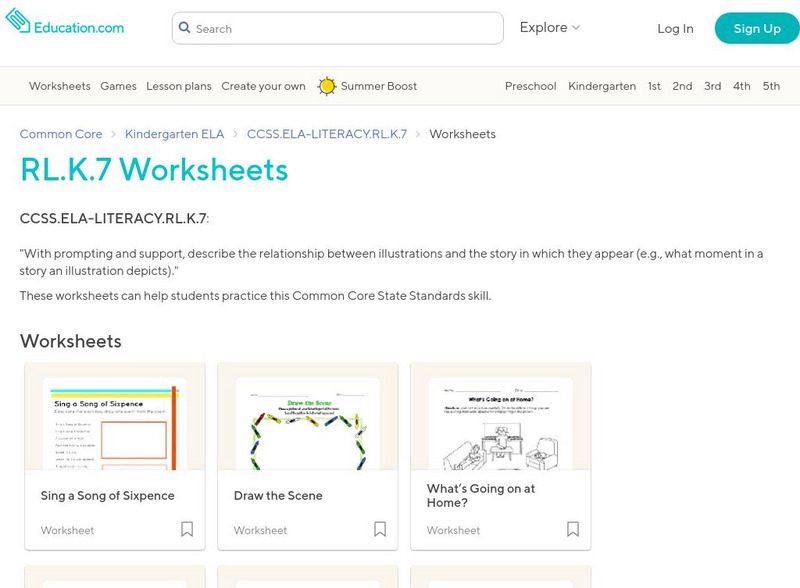
Task: Click the Log In link
Action: point(675,29)
